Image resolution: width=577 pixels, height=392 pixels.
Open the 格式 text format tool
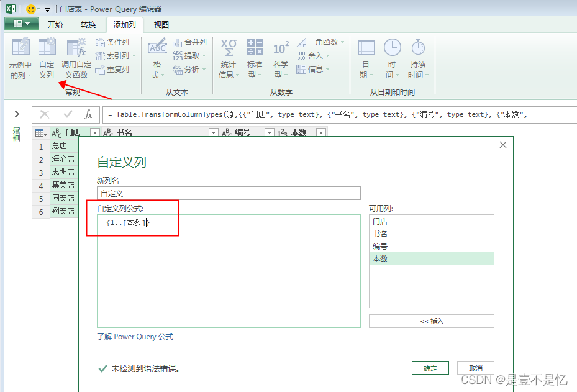click(157, 58)
